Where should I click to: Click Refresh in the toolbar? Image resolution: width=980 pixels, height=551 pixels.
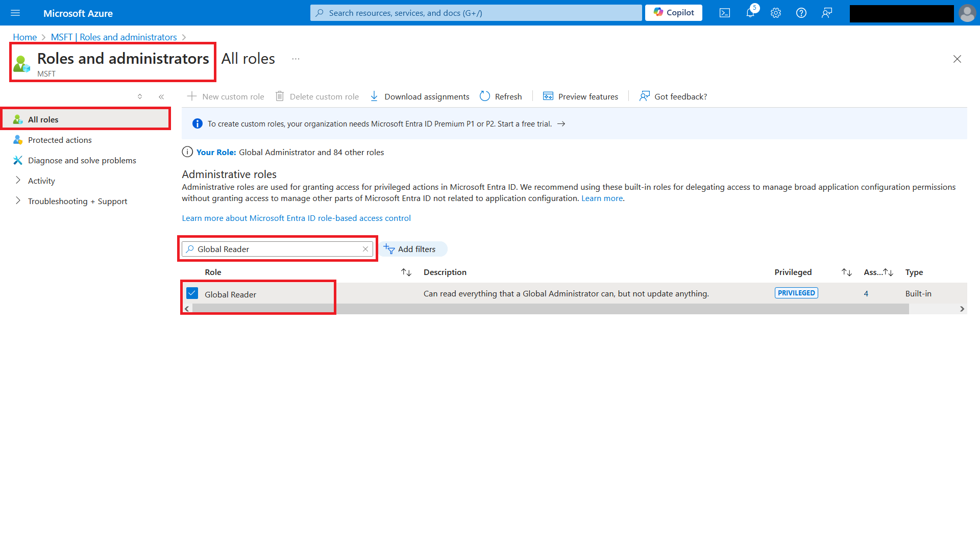[x=501, y=96]
